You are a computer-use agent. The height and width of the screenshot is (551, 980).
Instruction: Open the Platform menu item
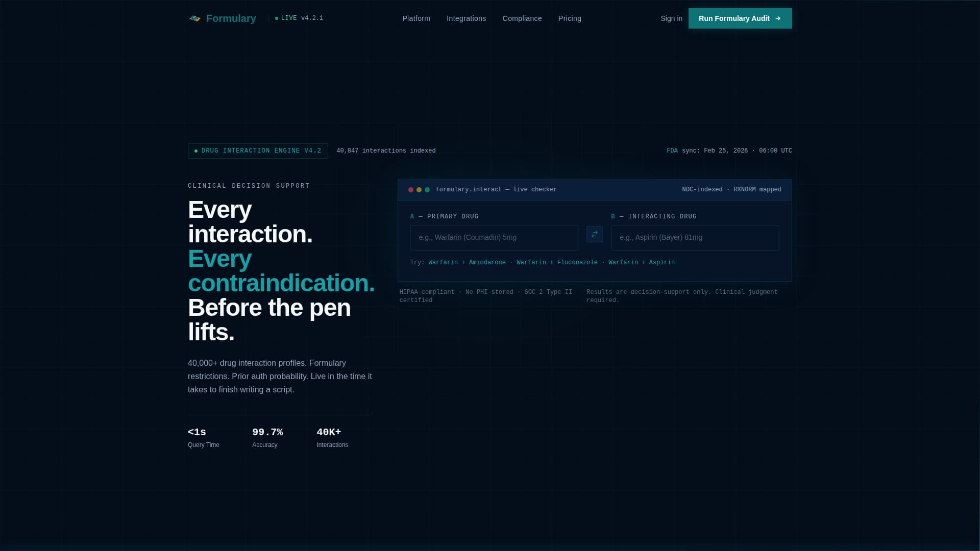click(416, 18)
